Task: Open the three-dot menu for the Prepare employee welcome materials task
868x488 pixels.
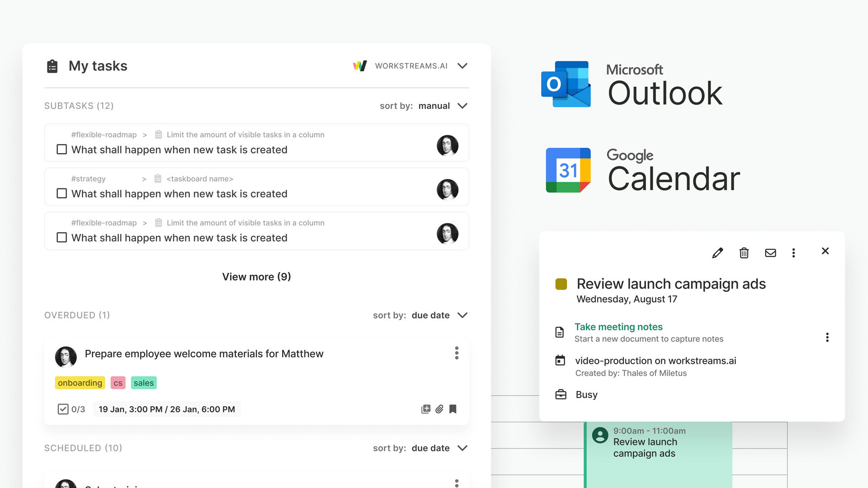Action: (457, 353)
